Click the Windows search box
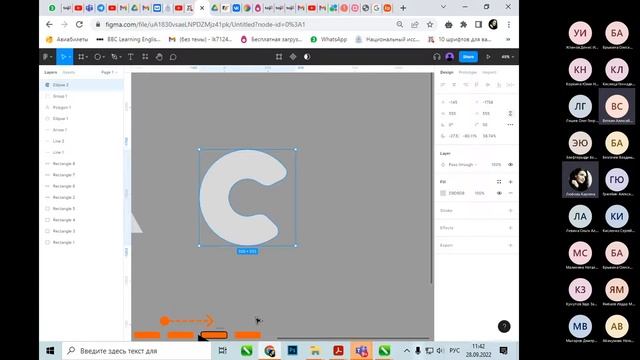Screen dimensions: 640x360 tap(136, 351)
